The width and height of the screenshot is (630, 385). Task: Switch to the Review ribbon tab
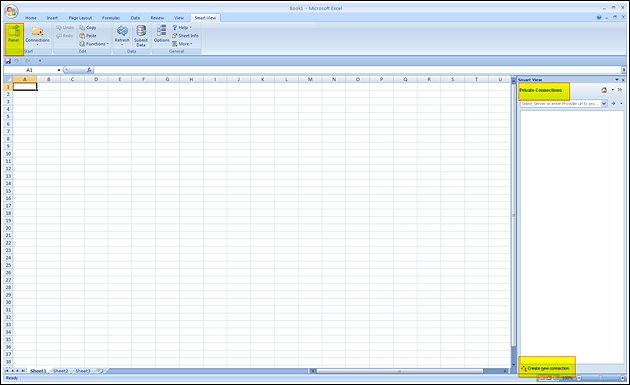coord(157,18)
